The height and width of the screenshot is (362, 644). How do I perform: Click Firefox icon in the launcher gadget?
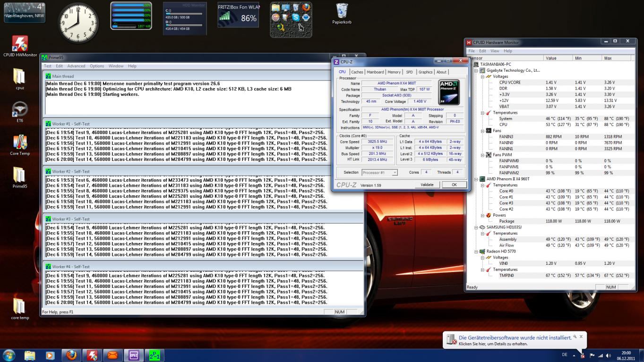tap(306, 8)
